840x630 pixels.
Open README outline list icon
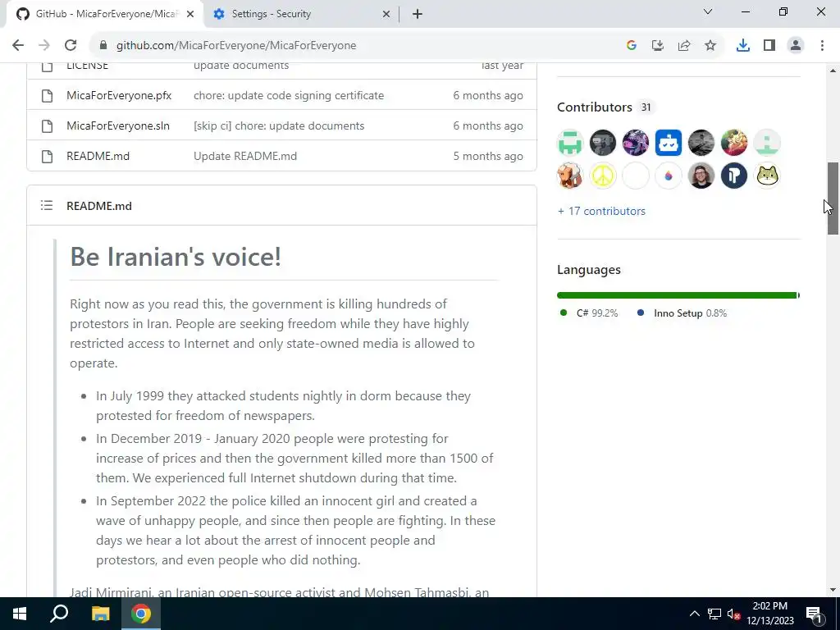pyautogui.click(x=47, y=206)
